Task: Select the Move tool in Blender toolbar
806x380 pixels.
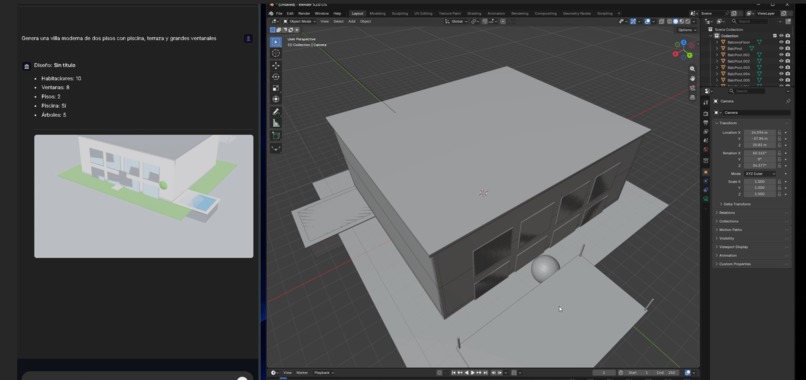Action: coord(276,65)
